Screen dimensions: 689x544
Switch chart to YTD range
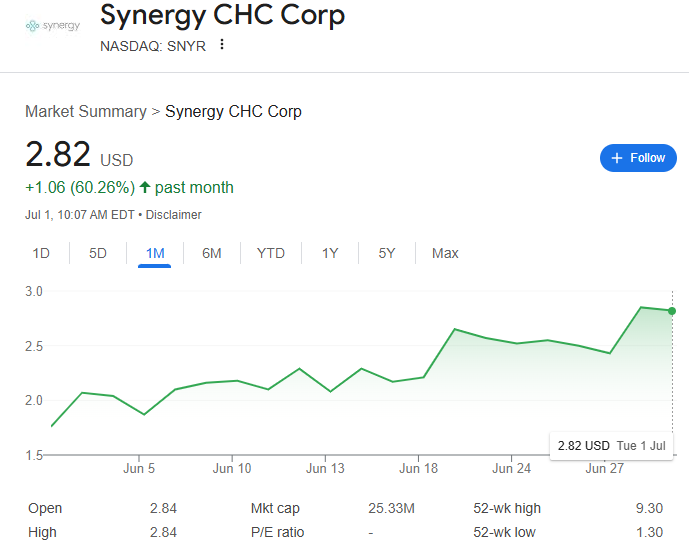click(x=271, y=253)
